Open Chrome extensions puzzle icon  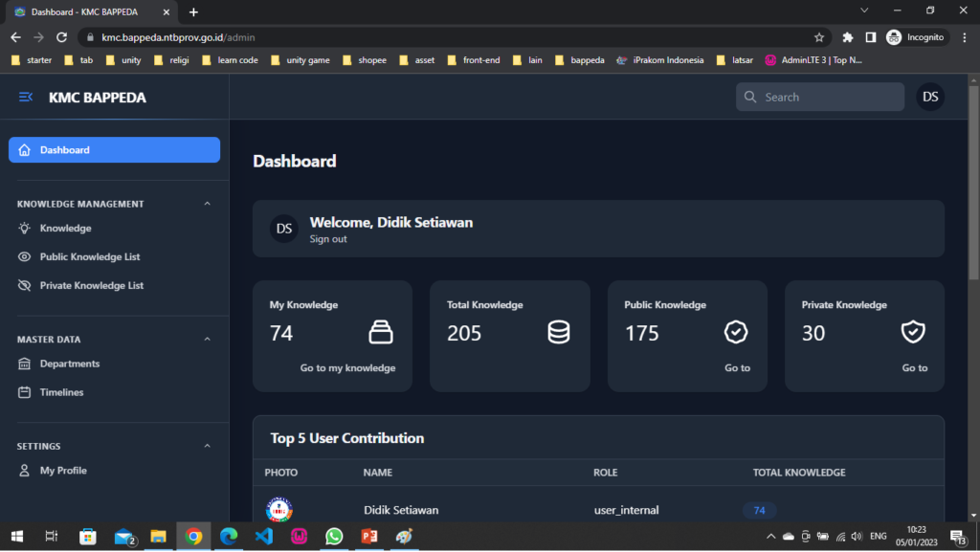(x=847, y=37)
